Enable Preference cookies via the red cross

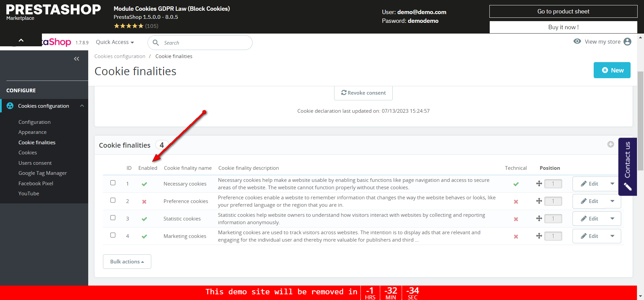pyautogui.click(x=144, y=202)
